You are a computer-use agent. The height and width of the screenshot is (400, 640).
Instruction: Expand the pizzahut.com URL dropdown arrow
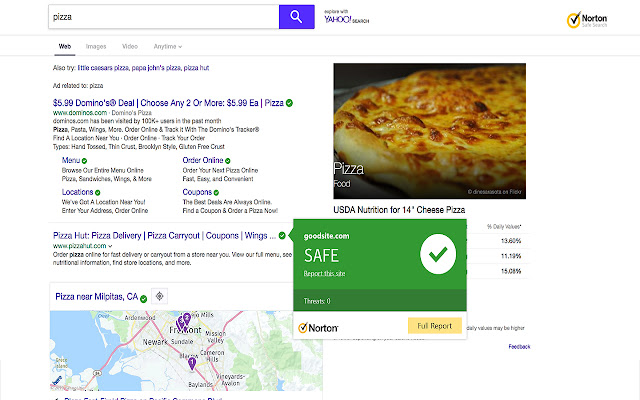pyautogui.click(x=108, y=245)
